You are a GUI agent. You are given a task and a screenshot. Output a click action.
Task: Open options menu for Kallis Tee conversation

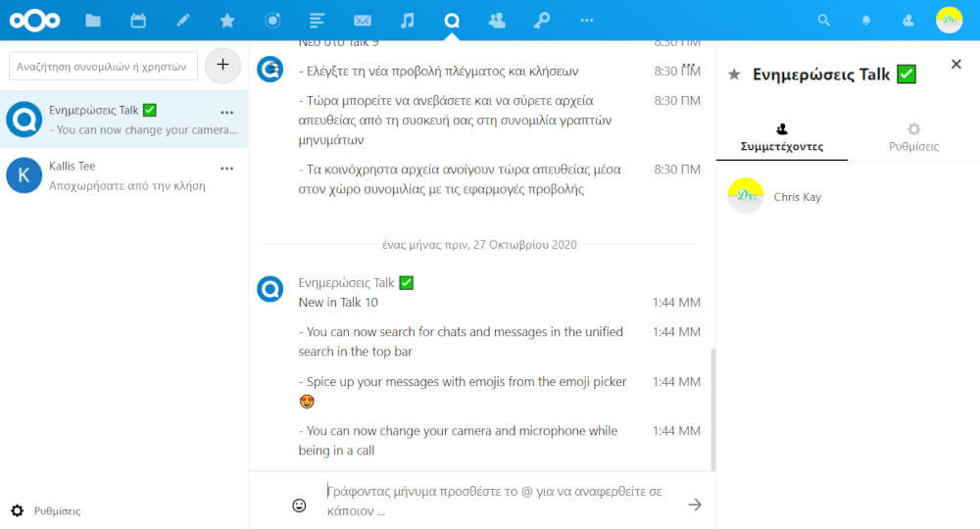point(227,168)
